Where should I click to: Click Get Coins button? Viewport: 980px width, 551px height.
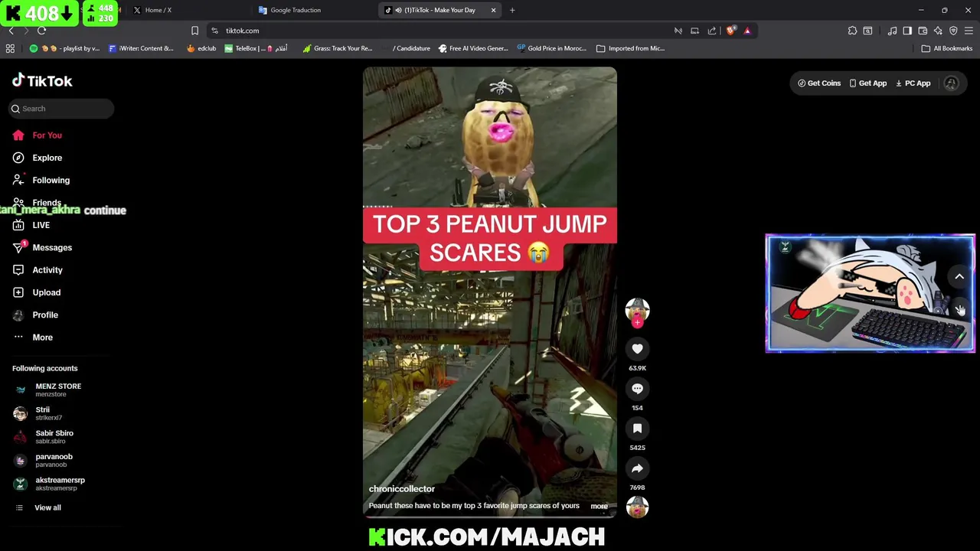(819, 83)
